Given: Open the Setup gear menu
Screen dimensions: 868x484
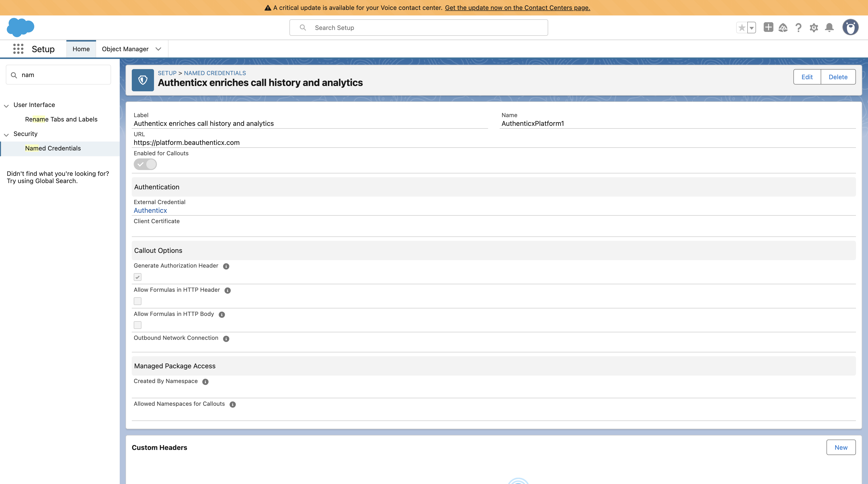Looking at the screenshot, I should (x=814, y=28).
